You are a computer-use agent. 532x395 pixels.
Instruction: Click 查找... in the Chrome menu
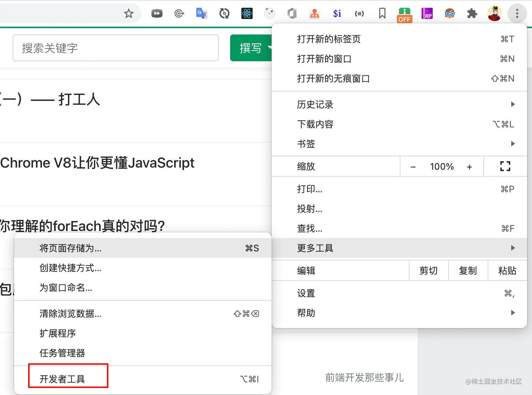[x=399, y=228]
